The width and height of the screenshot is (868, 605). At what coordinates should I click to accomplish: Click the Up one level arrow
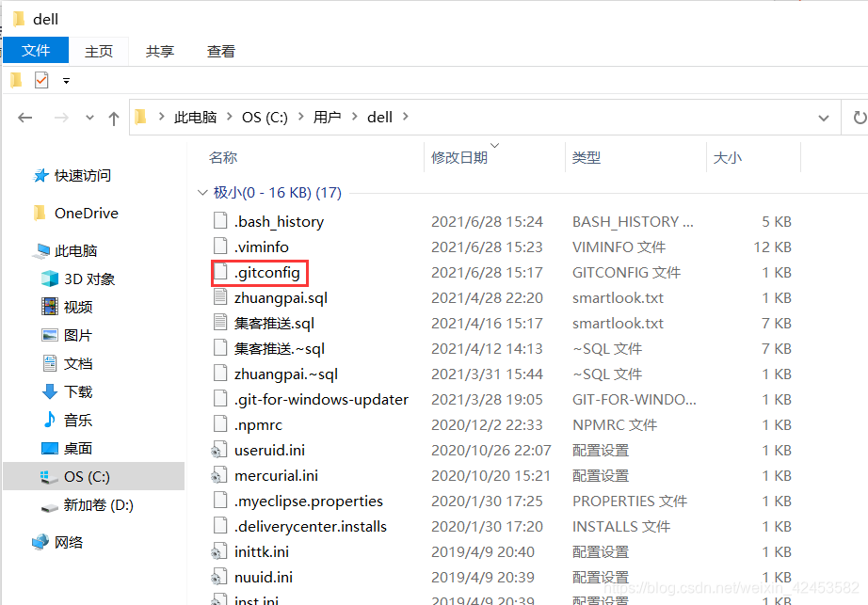point(113,117)
